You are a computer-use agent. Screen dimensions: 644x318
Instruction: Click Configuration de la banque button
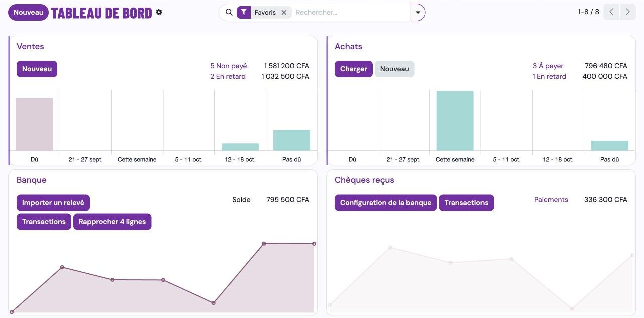tap(386, 203)
